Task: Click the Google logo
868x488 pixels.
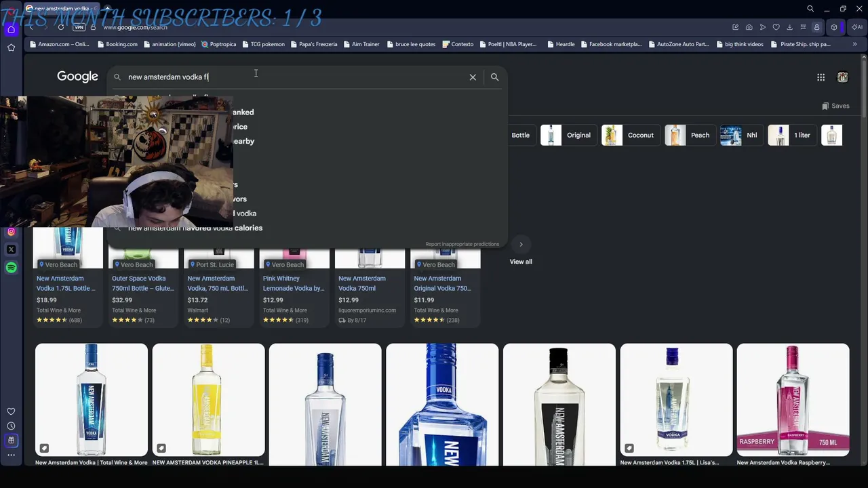Action: 77,77
